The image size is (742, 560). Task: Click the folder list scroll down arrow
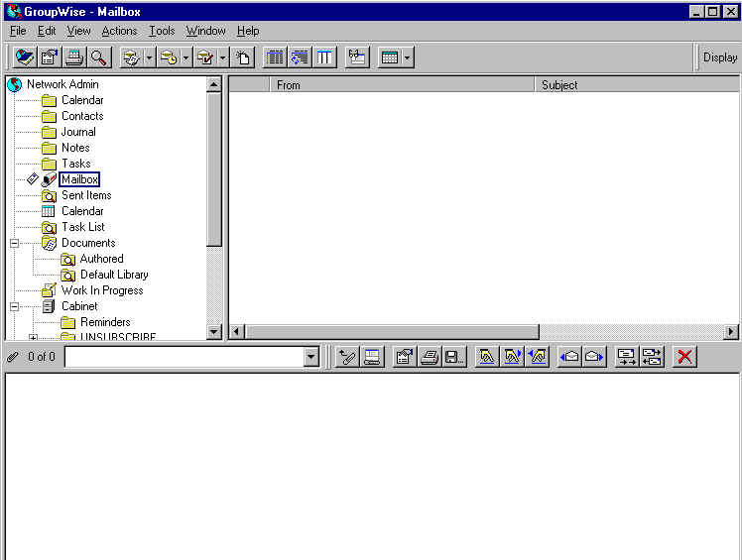tap(214, 332)
